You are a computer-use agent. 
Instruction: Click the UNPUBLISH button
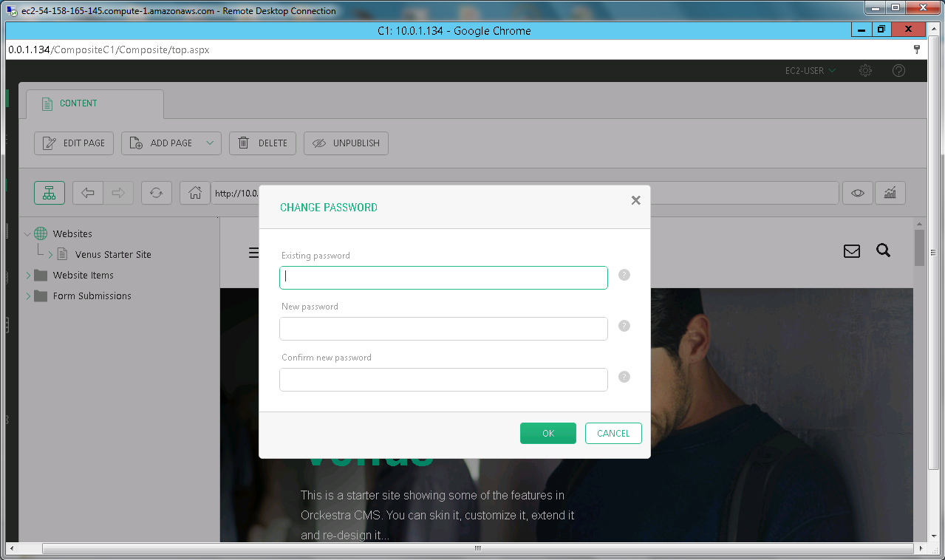(x=346, y=143)
